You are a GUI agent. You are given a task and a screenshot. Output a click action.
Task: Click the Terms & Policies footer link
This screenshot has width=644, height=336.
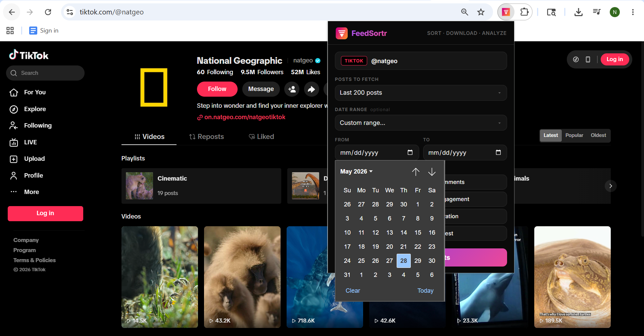click(34, 260)
